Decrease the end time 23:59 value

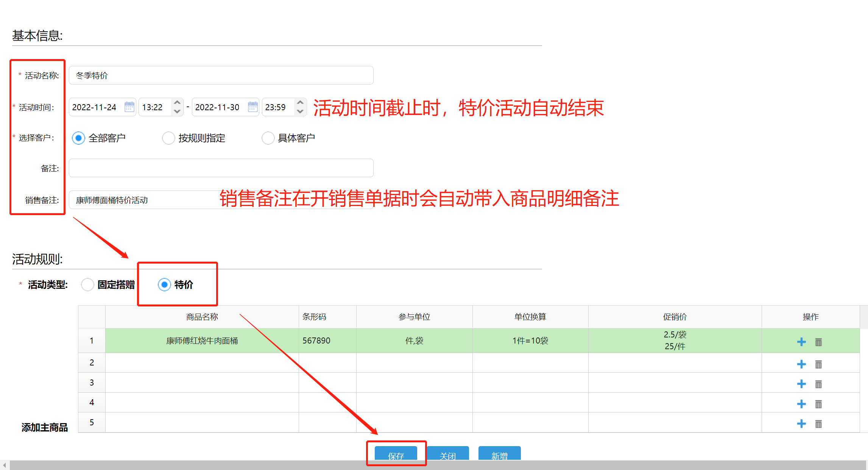pos(300,111)
